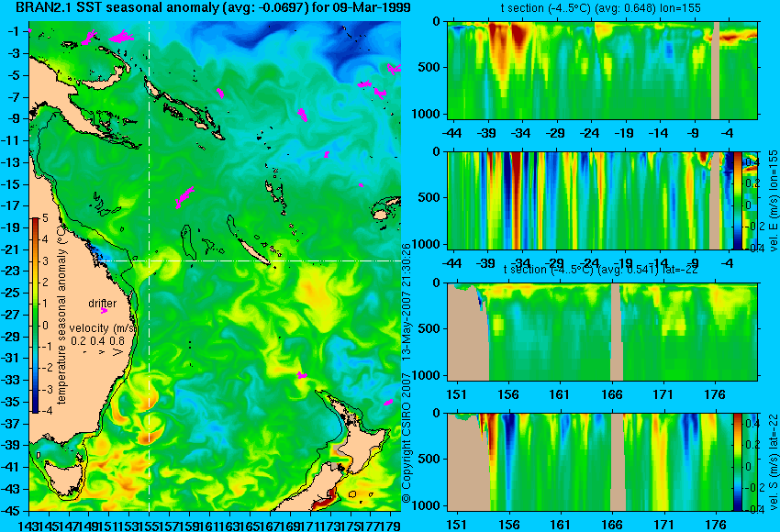Click the crosshair intersection at 155°E, 22°S
Image resolution: width=780 pixels, height=532 pixels.
(x=150, y=260)
